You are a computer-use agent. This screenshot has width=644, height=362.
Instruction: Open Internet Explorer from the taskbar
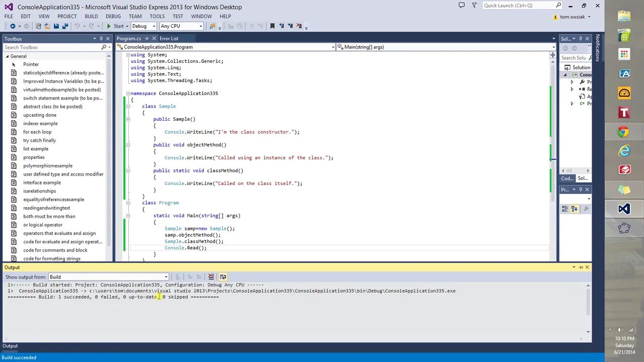(x=624, y=151)
